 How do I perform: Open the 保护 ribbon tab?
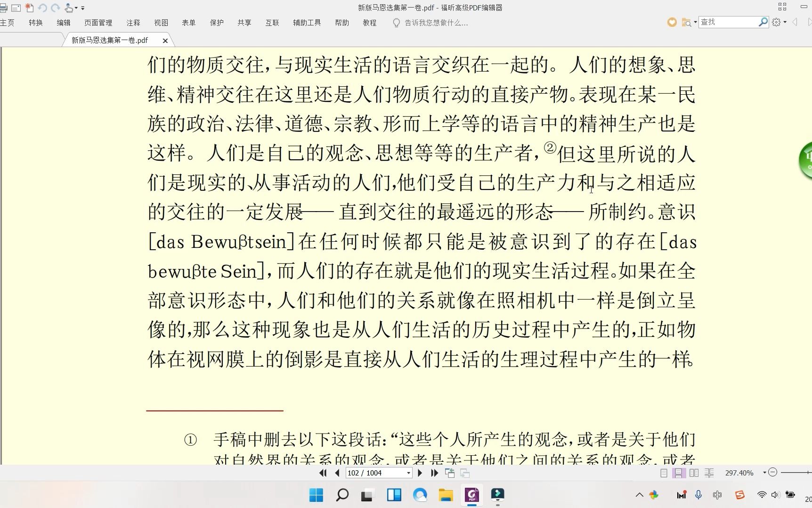pos(217,23)
